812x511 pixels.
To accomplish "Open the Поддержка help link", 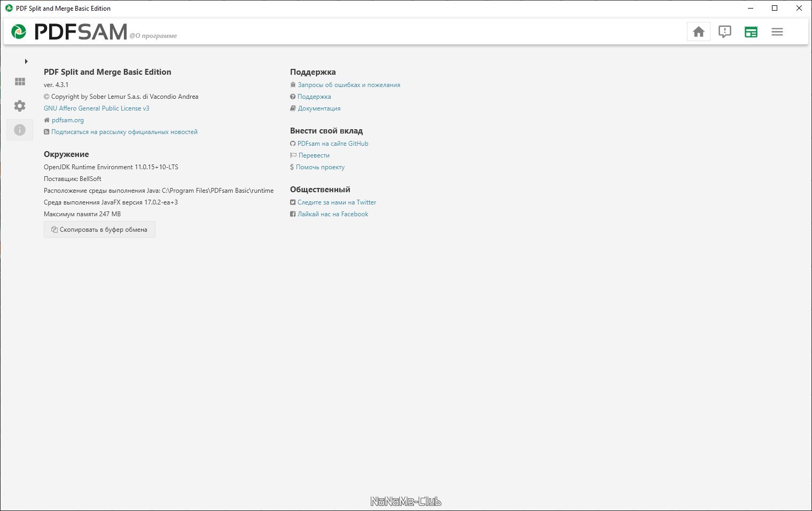I will [x=314, y=97].
